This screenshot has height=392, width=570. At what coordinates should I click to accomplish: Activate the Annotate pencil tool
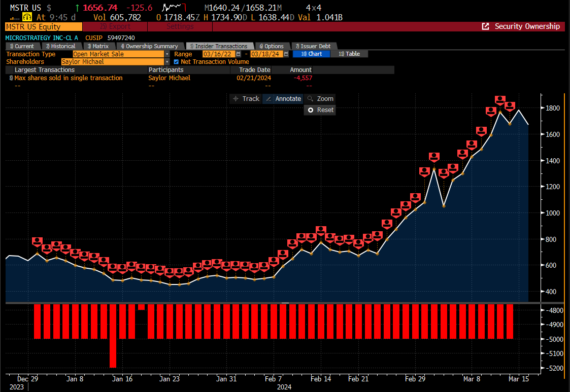pyautogui.click(x=283, y=98)
